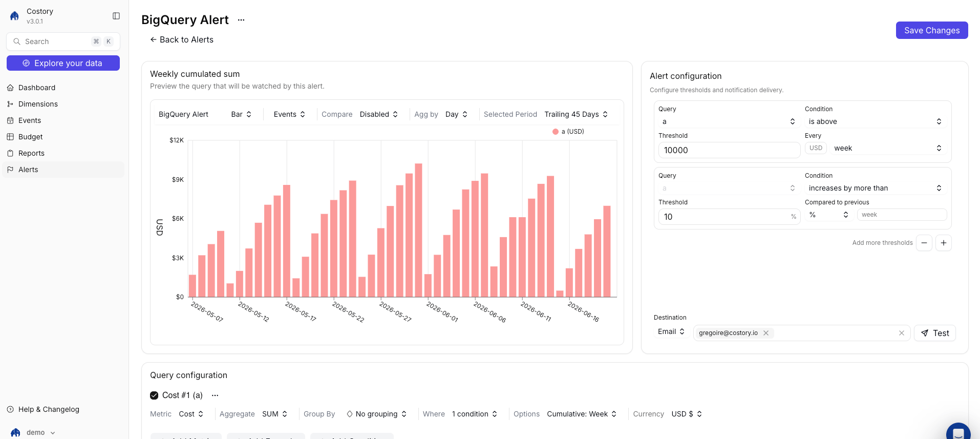Viewport: 980px width, 439px height.
Task: Click the 10 percent threshold input
Action: [729, 217]
